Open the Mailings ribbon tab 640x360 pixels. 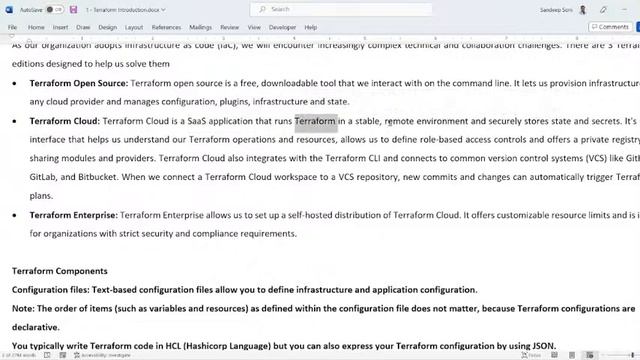point(200,27)
